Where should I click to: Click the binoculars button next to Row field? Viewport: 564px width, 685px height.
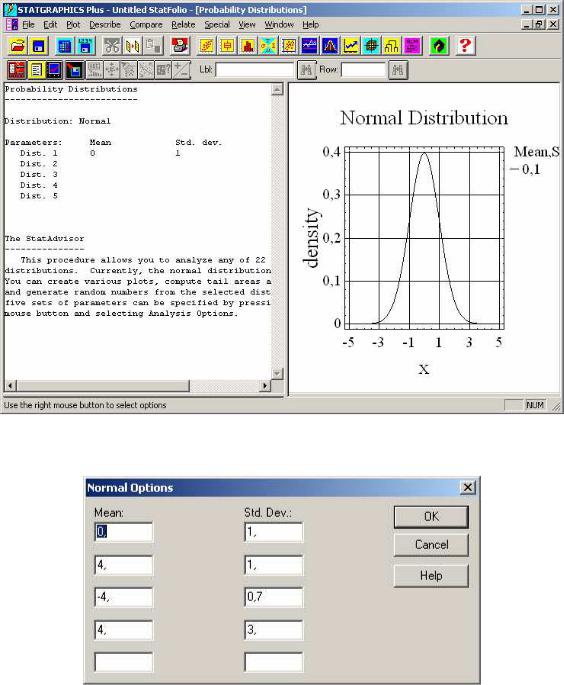point(398,70)
